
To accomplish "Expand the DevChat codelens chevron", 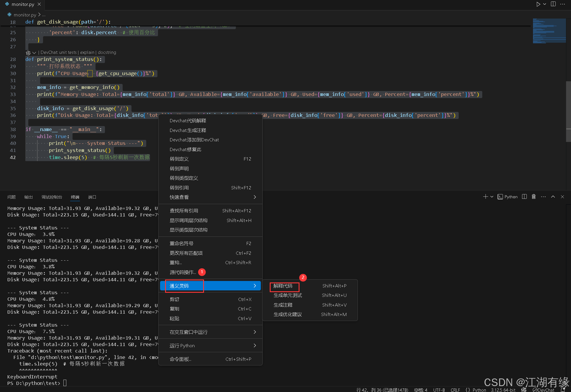I will pyautogui.click(x=34, y=53).
